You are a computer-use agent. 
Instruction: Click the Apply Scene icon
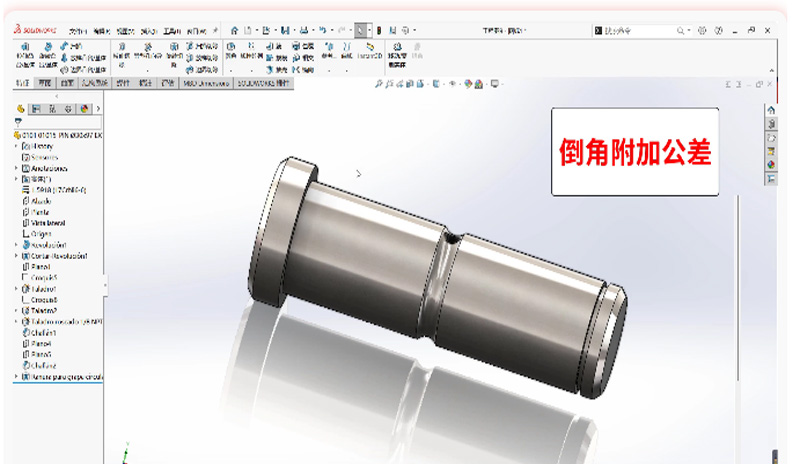click(x=479, y=84)
